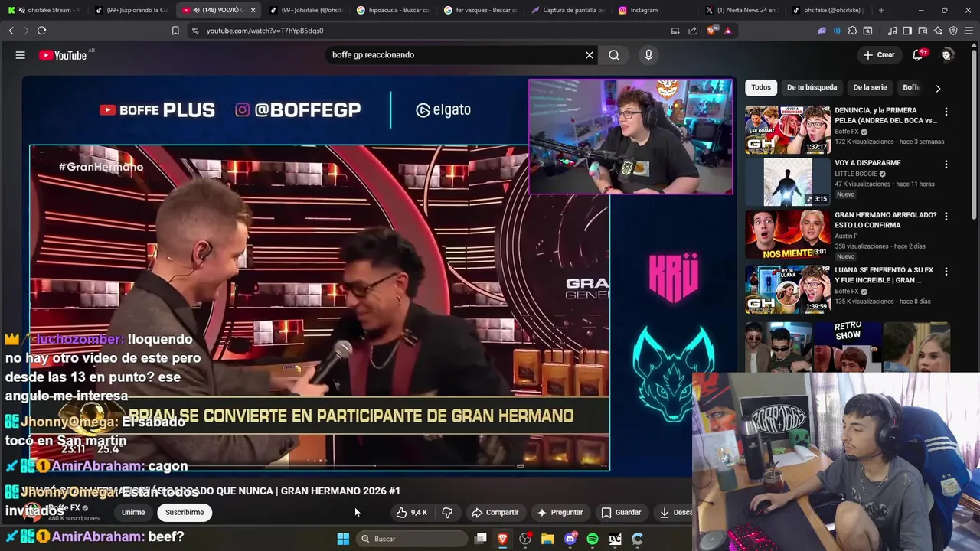Open the DENUNCIA, y la PRIMERA PELEA thumbnail
The image size is (980, 551).
(787, 129)
